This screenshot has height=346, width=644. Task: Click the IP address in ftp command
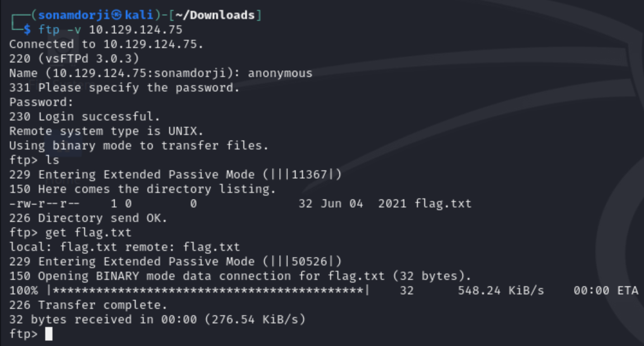(136, 30)
